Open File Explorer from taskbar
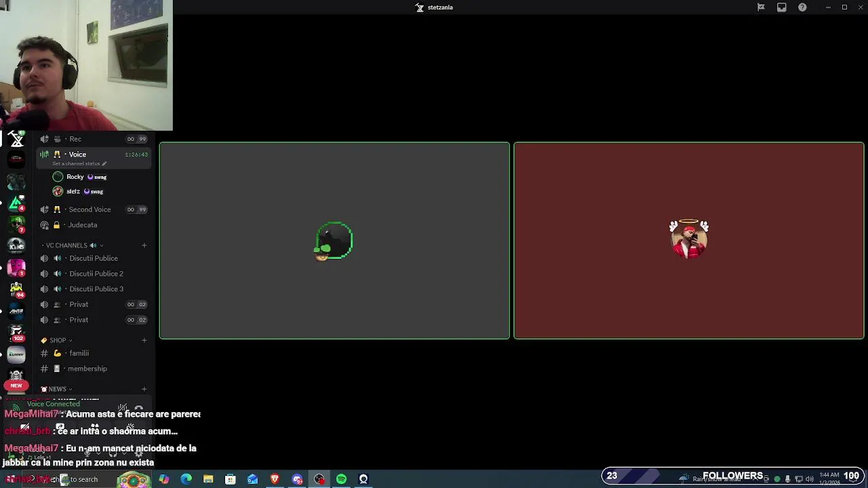This screenshot has height=488, width=868. coord(208,479)
